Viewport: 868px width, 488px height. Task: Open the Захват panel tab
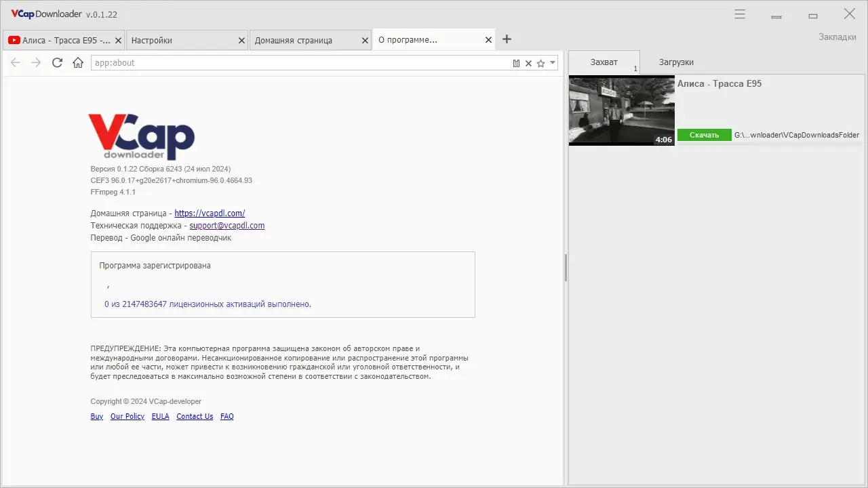[x=604, y=62]
